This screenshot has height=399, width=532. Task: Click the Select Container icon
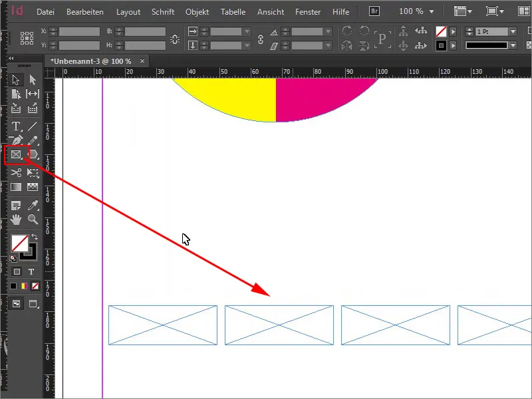click(404, 31)
